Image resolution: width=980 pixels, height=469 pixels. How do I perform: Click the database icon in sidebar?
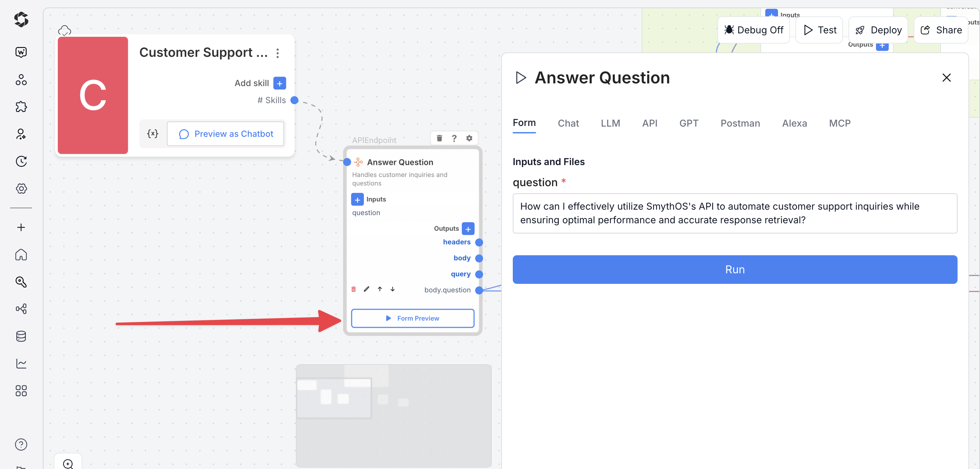(21, 336)
